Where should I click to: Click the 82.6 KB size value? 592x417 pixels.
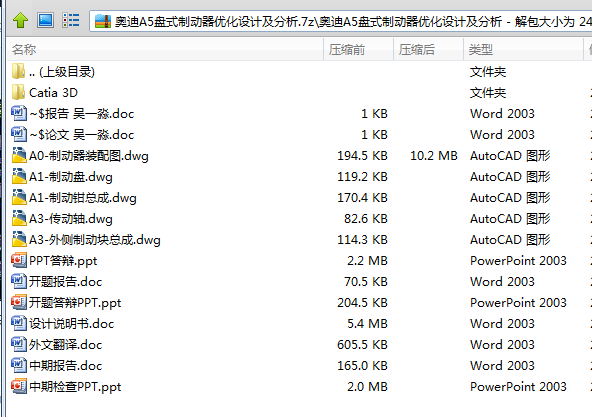pos(366,219)
